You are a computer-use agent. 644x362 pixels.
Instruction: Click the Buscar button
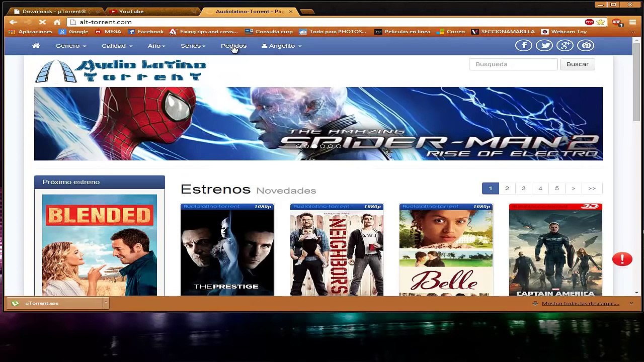click(577, 64)
